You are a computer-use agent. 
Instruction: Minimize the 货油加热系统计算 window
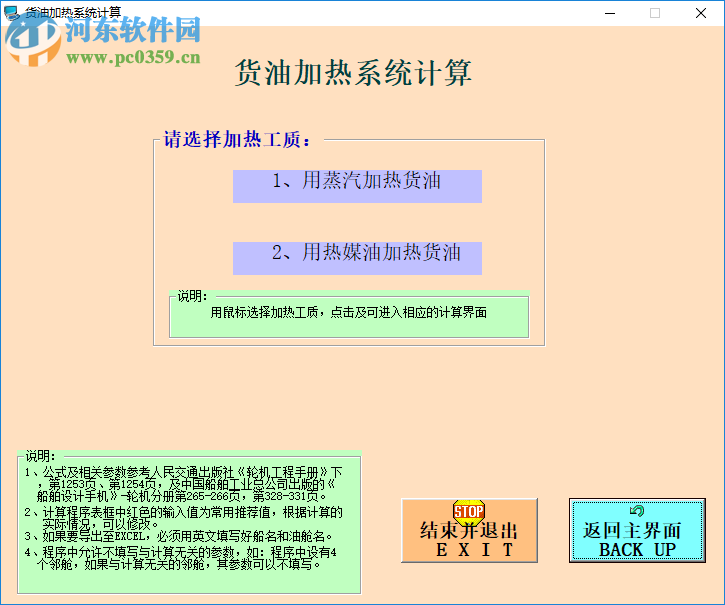coord(610,13)
